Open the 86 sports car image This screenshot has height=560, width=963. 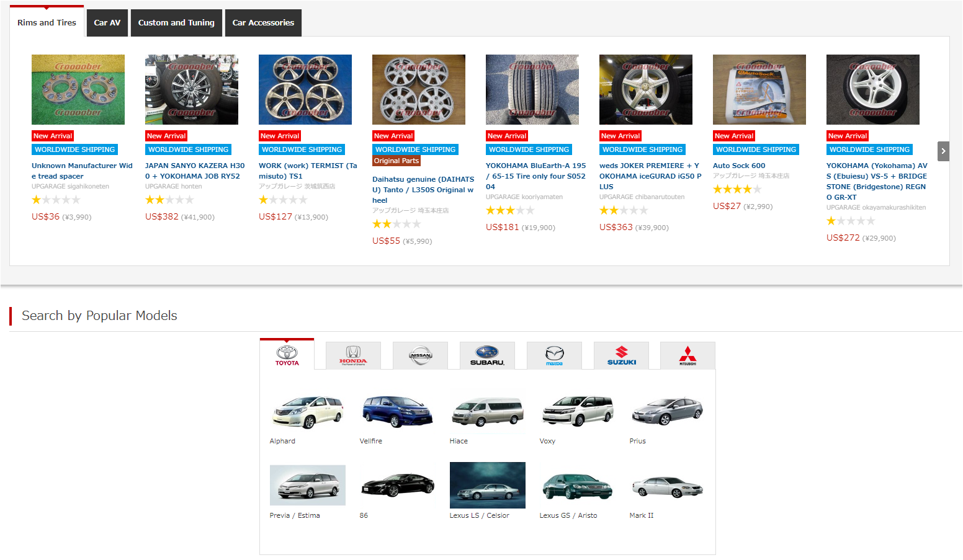[x=398, y=485]
